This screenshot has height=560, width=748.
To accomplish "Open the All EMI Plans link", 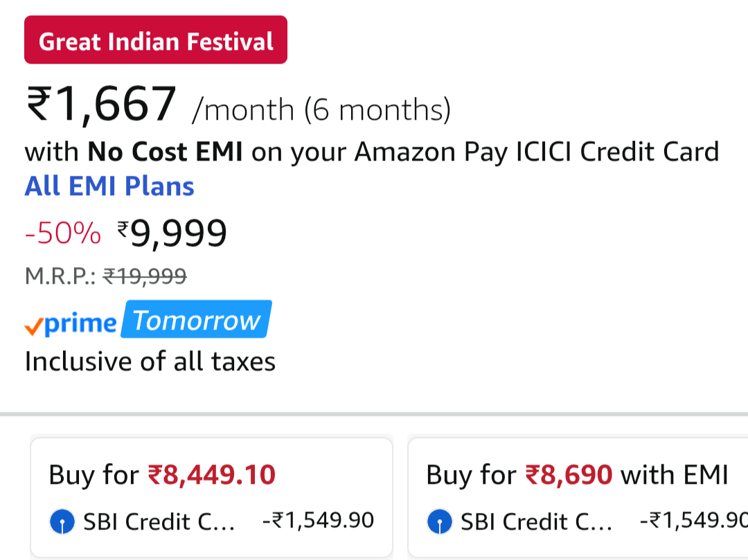I will coord(109,186).
